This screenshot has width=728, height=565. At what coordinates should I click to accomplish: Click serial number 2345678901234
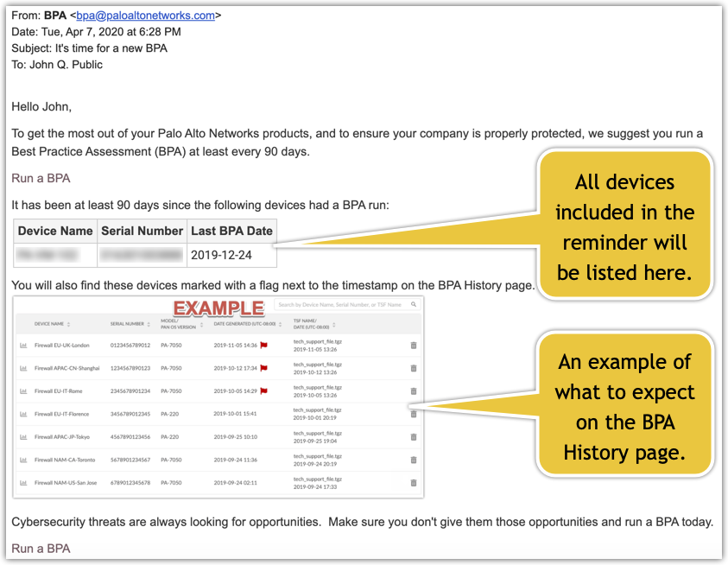click(x=130, y=391)
